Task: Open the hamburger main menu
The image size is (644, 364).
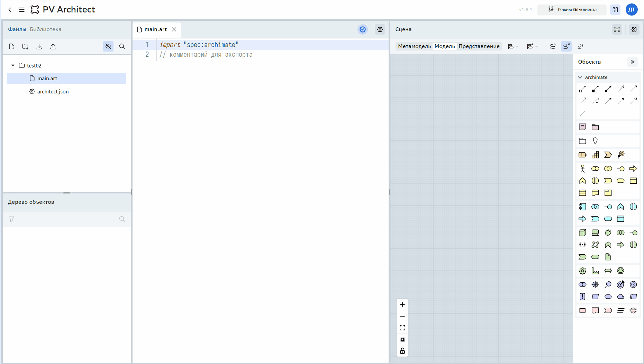Action: (22, 10)
